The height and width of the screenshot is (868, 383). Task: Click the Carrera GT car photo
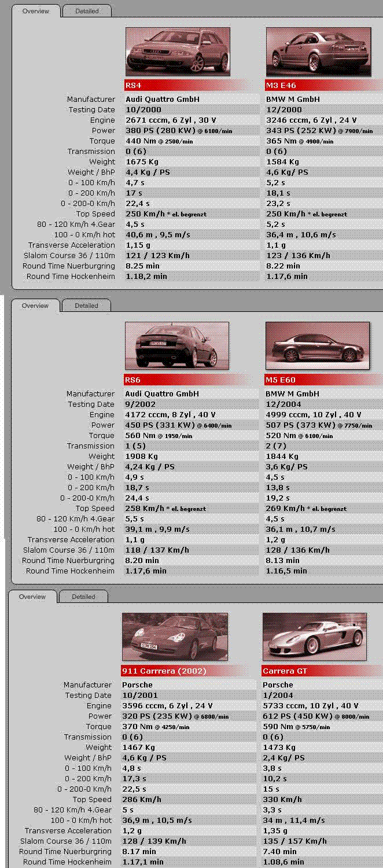coord(315,637)
